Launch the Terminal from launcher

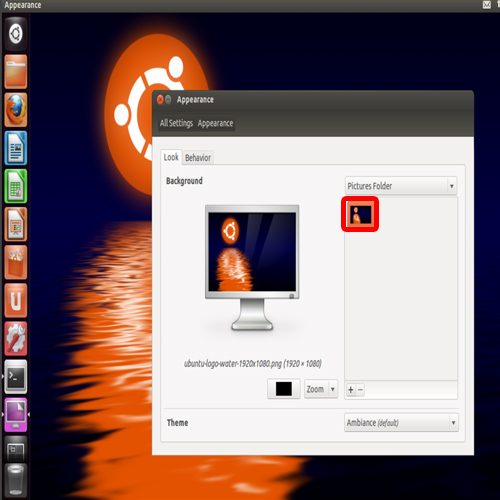click(16, 376)
